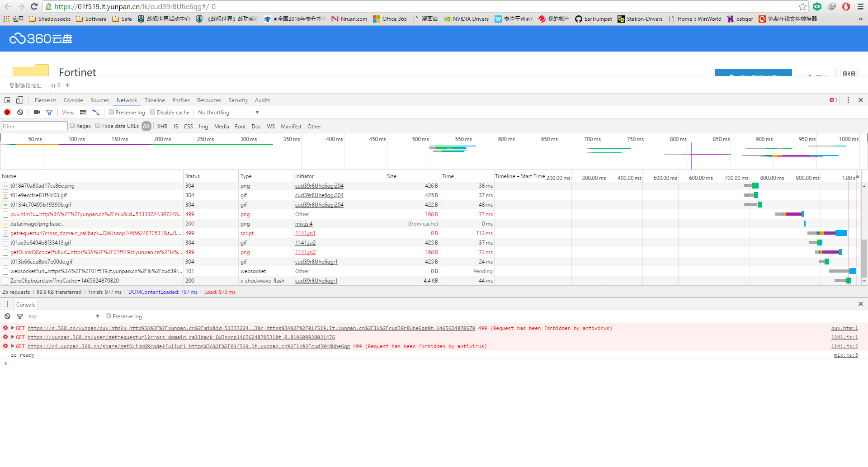Toggle the device mode icon
868x467 pixels.
[x=19, y=100]
